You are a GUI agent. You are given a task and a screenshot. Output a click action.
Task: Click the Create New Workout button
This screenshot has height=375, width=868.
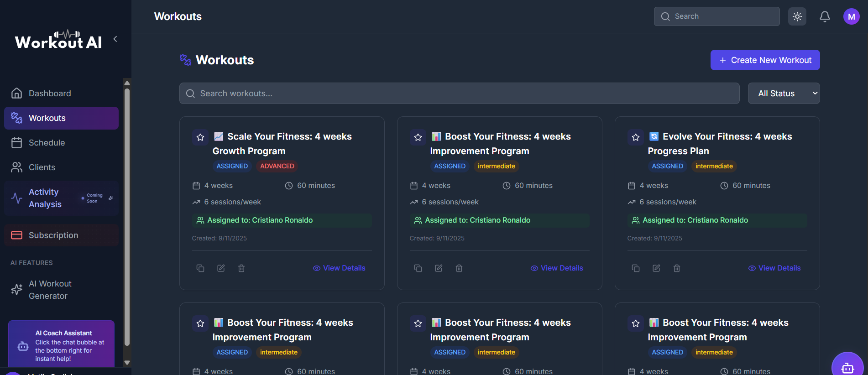coord(765,60)
